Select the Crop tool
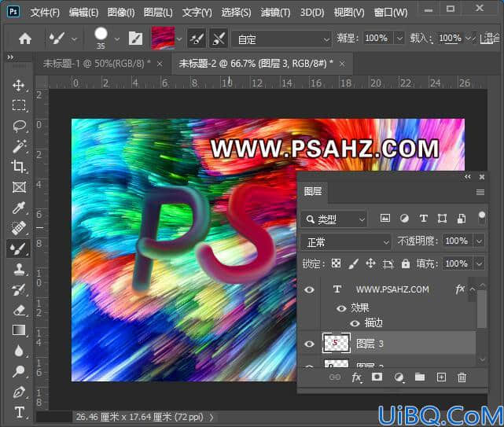Viewport: 504px width, 427px height. point(19,167)
